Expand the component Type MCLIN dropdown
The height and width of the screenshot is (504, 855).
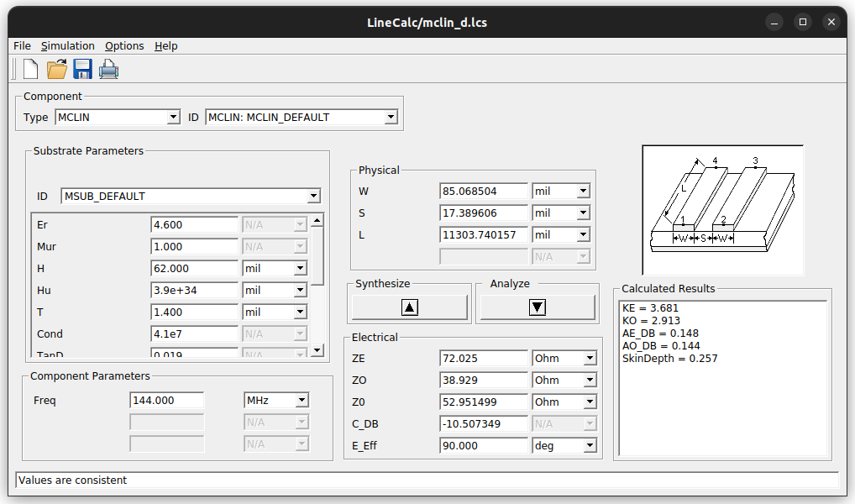173,117
